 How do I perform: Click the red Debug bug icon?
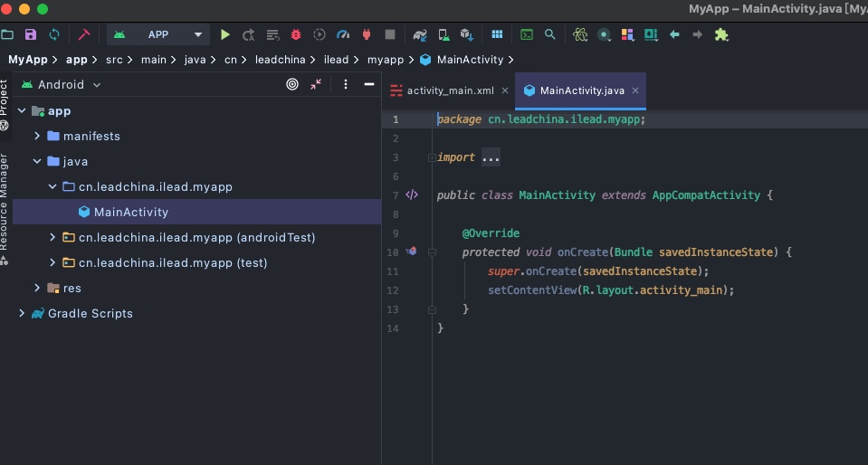click(x=296, y=35)
